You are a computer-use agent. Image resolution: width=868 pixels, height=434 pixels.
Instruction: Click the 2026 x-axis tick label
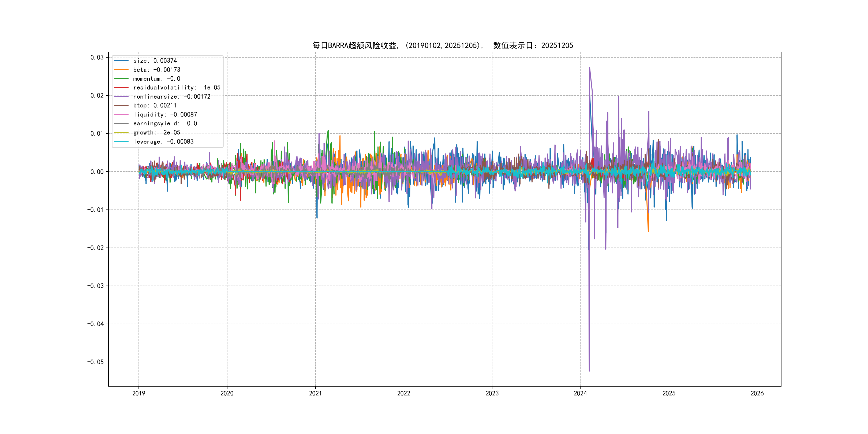coord(757,393)
